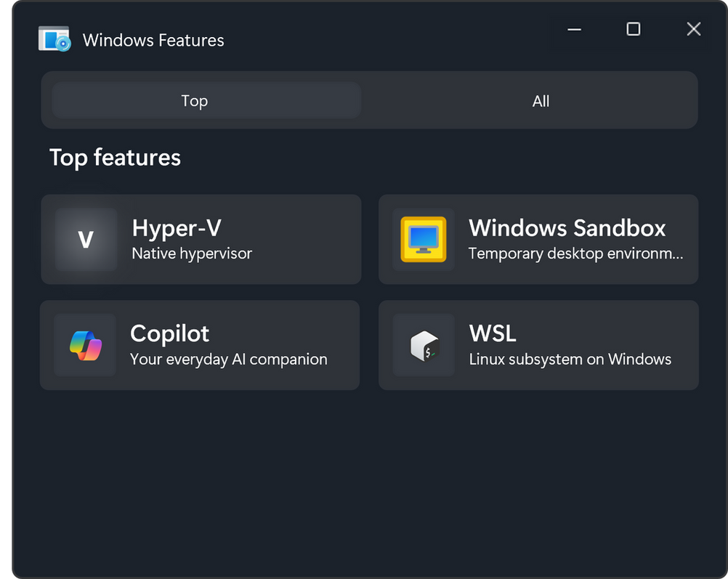The height and width of the screenshot is (579, 728).
Task: Click the colorful Copilot logo icon
Action: coord(86,346)
